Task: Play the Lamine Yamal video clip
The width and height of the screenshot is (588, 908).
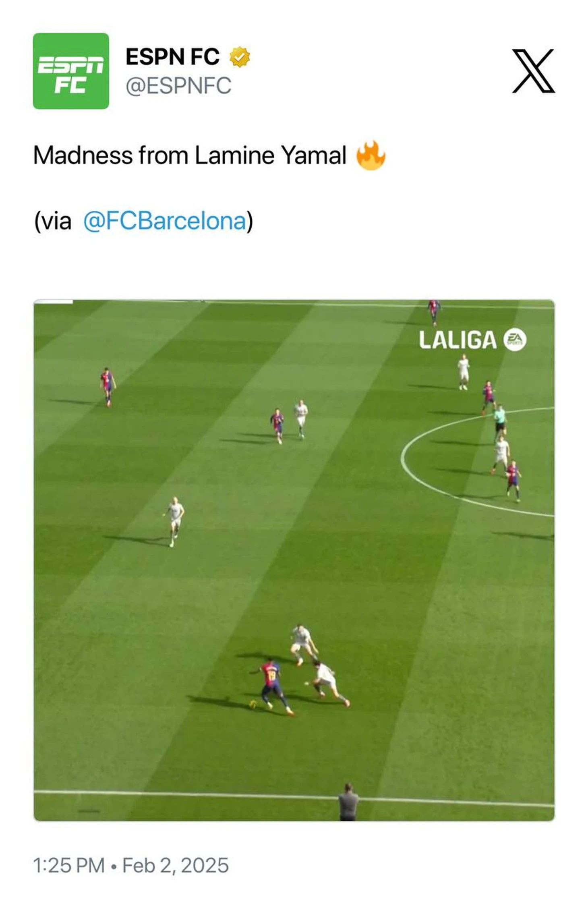Action: click(294, 560)
